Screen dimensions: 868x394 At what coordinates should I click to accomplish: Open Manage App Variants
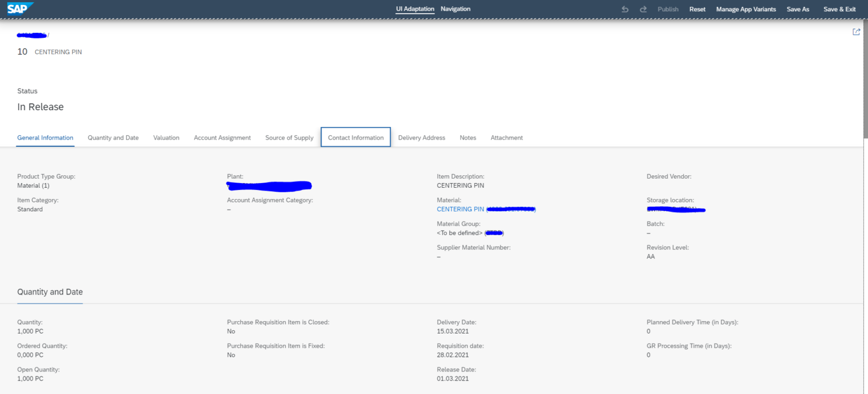746,8
